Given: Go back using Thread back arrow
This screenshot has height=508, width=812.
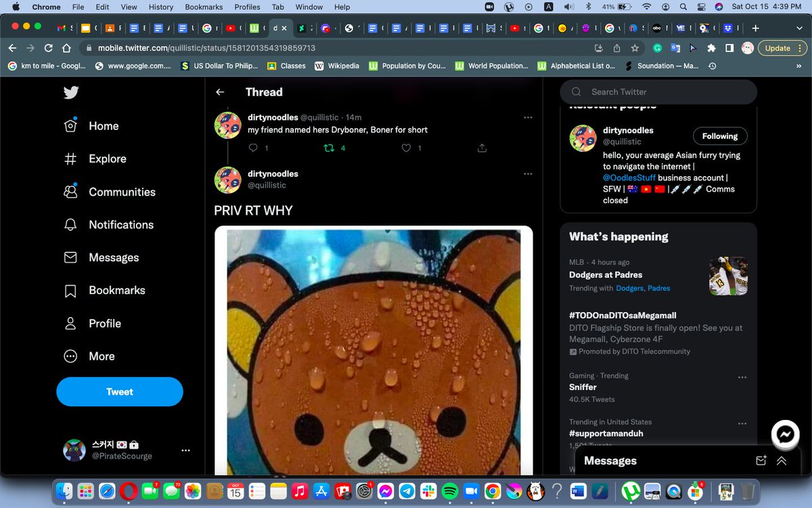Looking at the screenshot, I should [220, 92].
